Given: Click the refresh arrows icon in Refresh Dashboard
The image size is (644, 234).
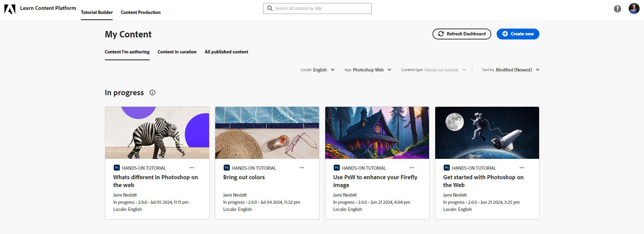Looking at the screenshot, I should point(441,34).
